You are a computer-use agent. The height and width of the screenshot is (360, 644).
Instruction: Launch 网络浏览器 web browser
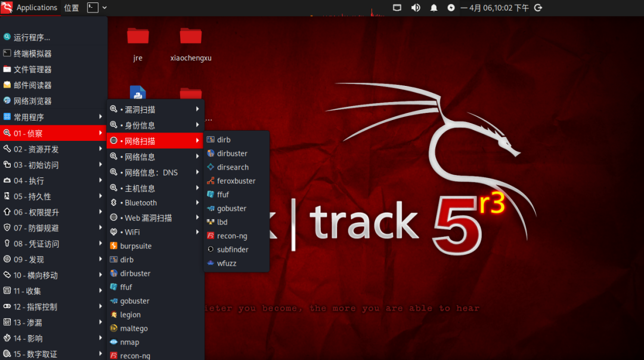[x=54, y=101]
